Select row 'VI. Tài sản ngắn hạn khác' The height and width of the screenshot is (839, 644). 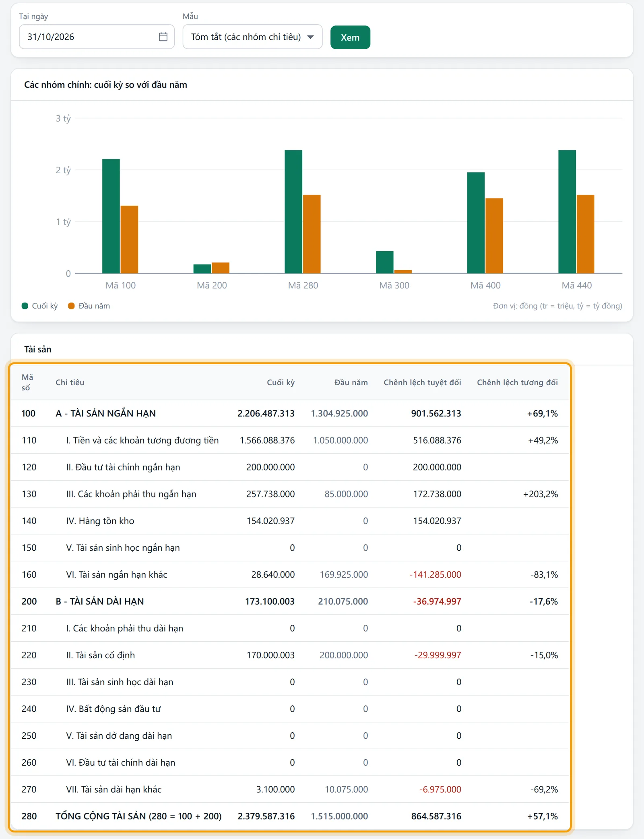(x=290, y=574)
